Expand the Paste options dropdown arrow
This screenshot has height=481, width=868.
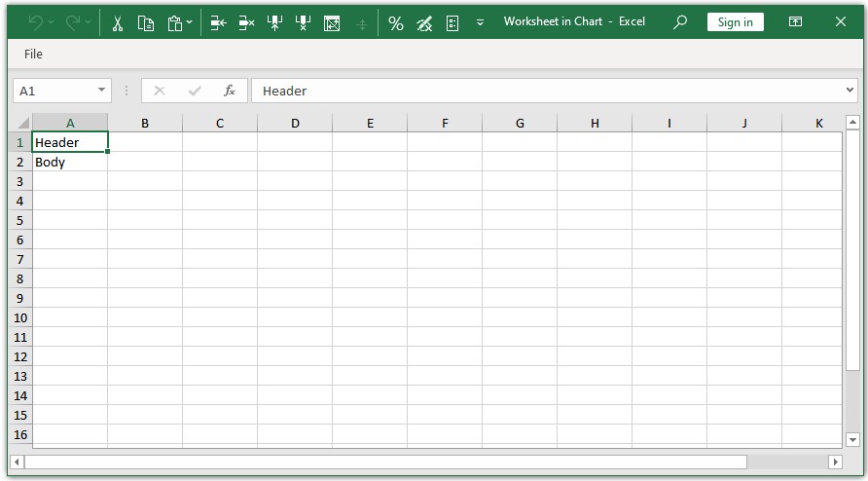tap(190, 22)
